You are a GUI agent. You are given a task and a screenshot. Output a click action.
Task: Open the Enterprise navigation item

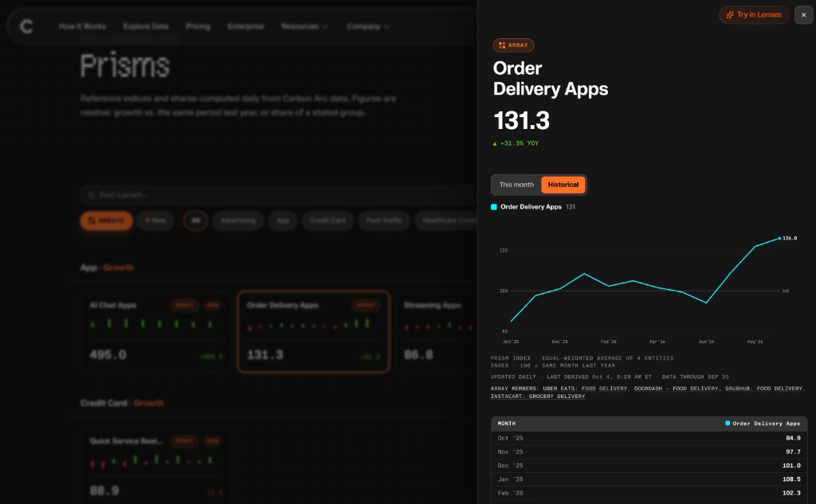[x=245, y=26]
